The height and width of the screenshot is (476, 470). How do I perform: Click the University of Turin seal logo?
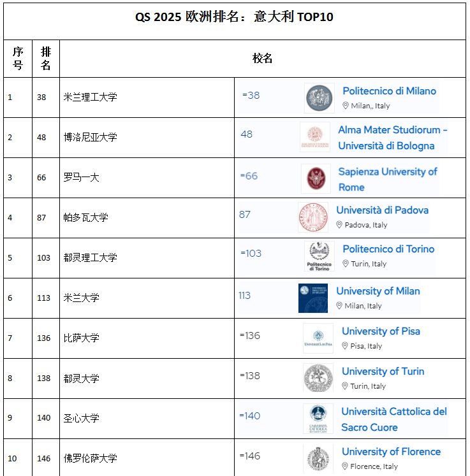[318, 378]
